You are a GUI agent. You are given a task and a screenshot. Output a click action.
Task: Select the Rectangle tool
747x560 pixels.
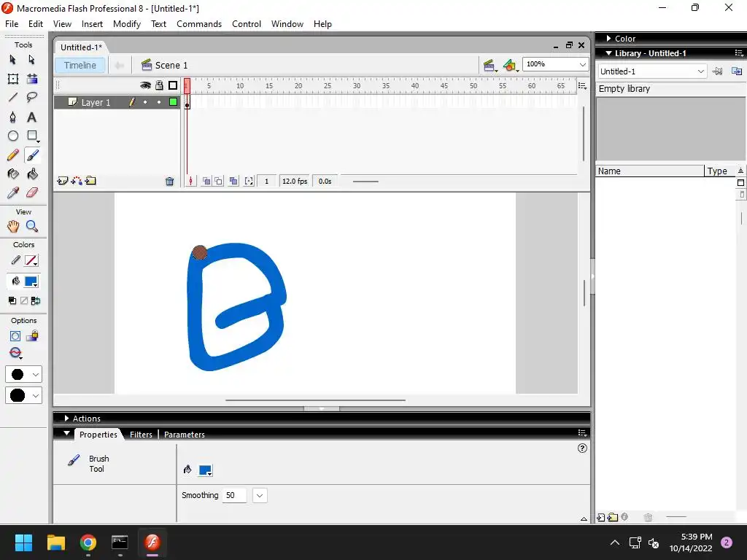click(32, 136)
